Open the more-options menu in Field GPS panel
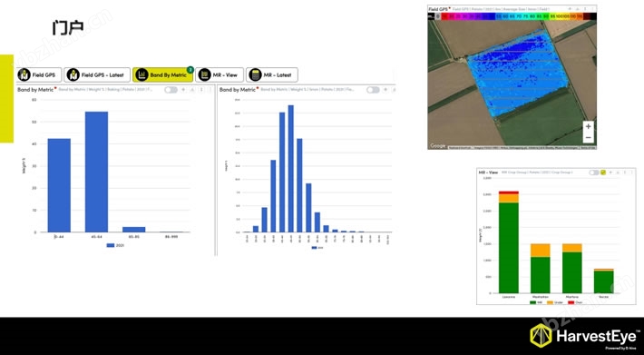This screenshot has width=644, height=355. [585, 9]
